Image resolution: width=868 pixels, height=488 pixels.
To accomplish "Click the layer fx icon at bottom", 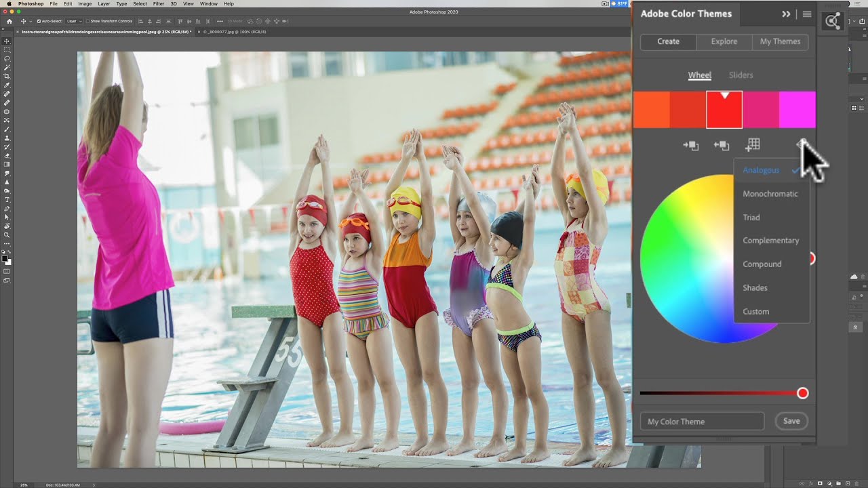I will [x=811, y=483].
